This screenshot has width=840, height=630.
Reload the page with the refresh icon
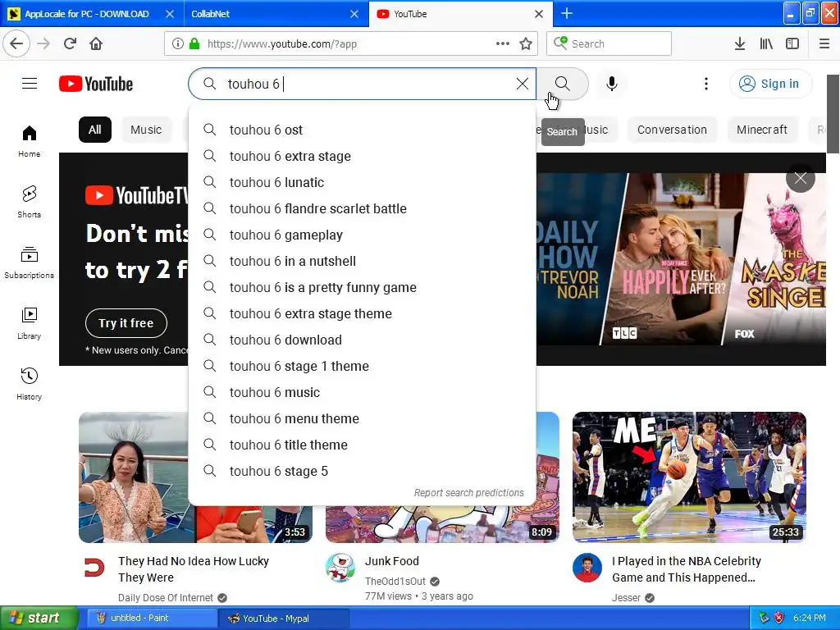point(70,43)
